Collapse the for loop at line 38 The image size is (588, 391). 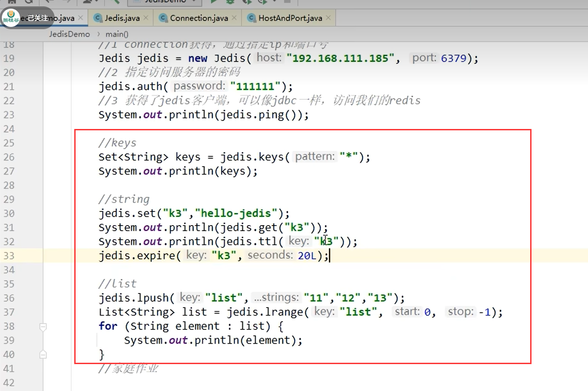pyautogui.click(x=43, y=326)
